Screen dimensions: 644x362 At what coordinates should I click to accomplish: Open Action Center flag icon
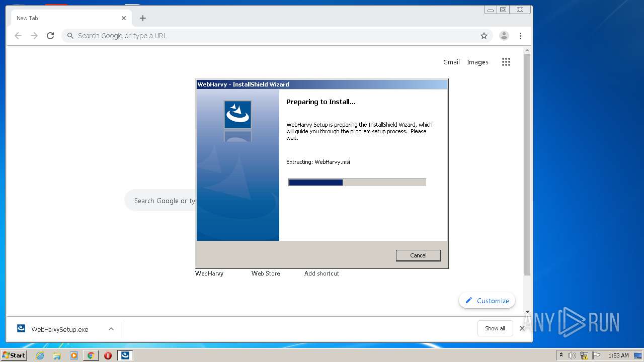(596, 355)
